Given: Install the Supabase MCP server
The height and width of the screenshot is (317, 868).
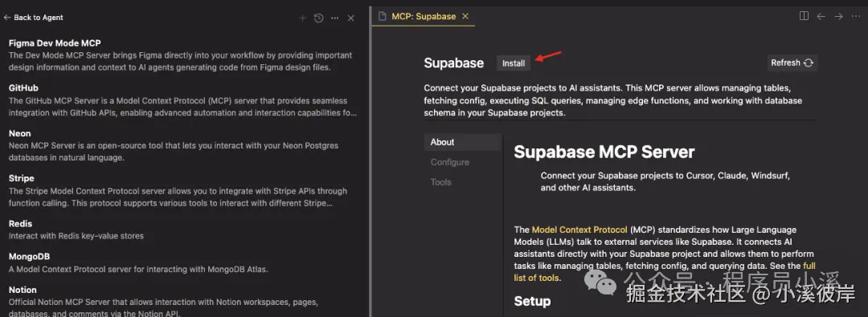Looking at the screenshot, I should [513, 63].
